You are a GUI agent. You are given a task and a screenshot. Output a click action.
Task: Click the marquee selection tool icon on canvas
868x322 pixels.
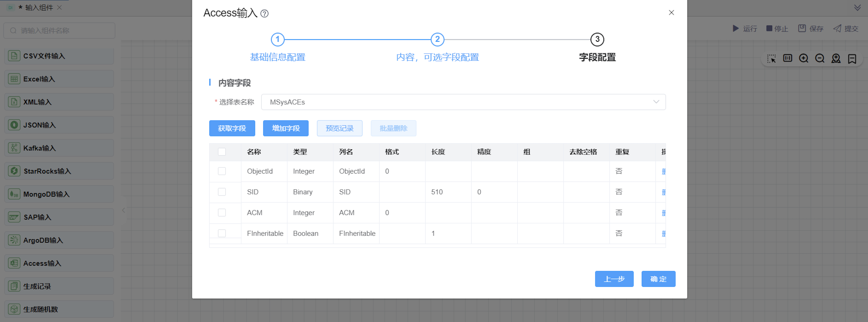tap(771, 58)
